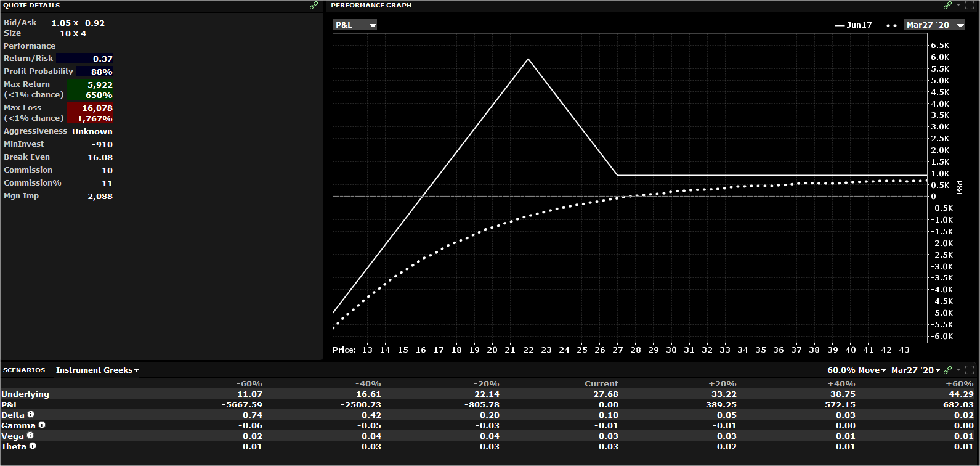Open the Scenarios Mar27 '20 date selector

pos(915,370)
